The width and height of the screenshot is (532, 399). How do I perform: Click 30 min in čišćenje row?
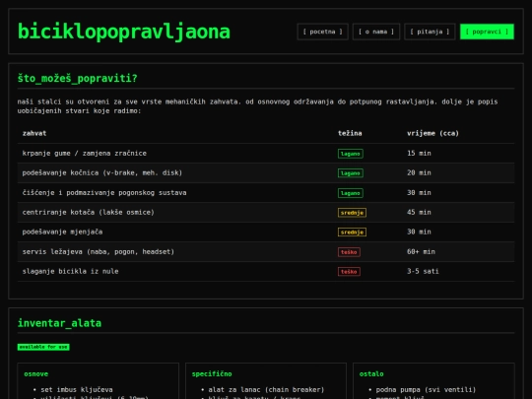point(419,193)
